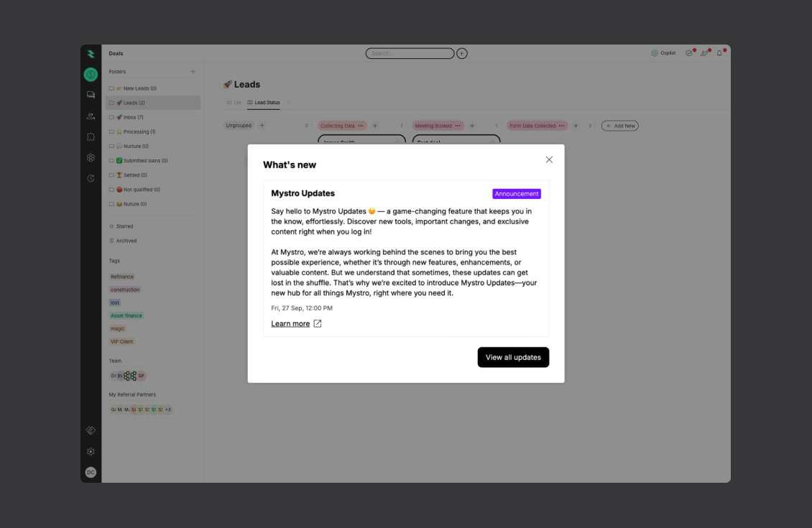Viewport: 812px width, 528px height.
Task: Open the Learn more link
Action: point(290,323)
